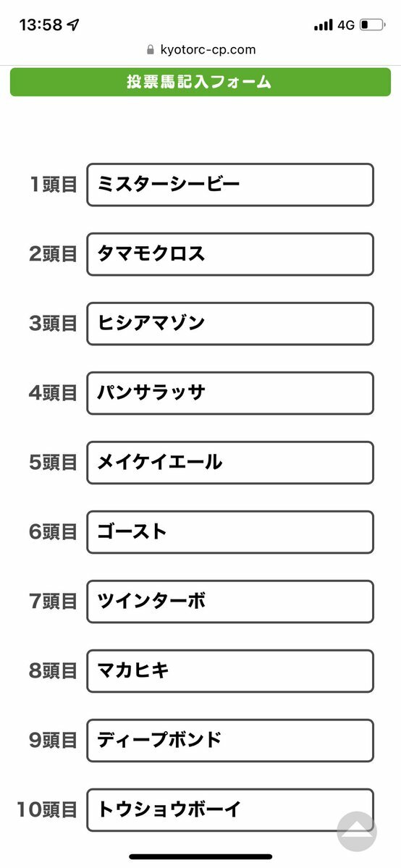Edit the 5頭目 field with メイケイエール
Screen dimensions: 401x868
tap(230, 463)
